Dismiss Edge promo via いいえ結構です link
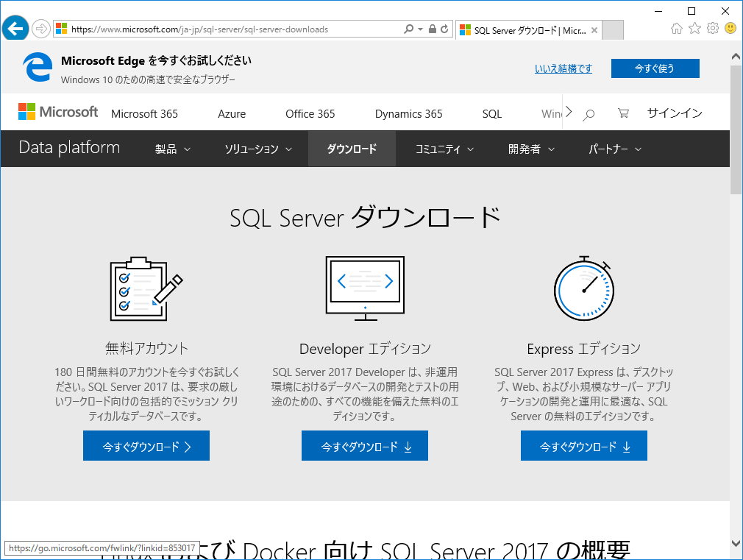Viewport: 743px width, 560px height. 564,68
